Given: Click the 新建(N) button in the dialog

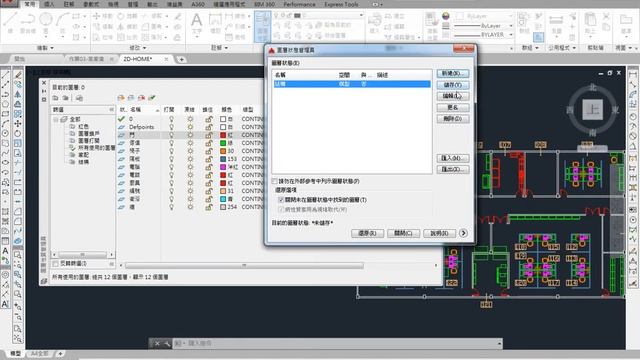Looking at the screenshot, I should [x=453, y=73].
